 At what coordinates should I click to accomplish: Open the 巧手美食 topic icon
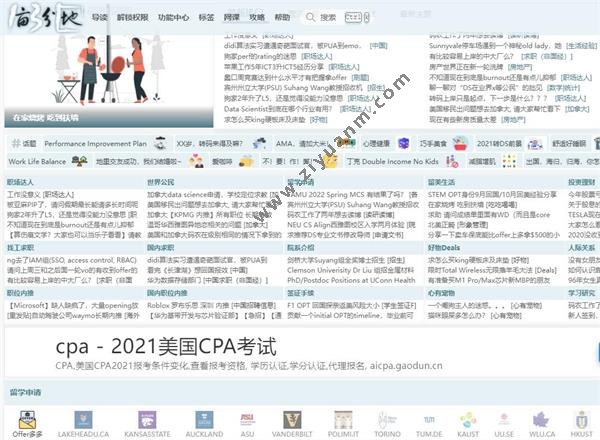460,143
